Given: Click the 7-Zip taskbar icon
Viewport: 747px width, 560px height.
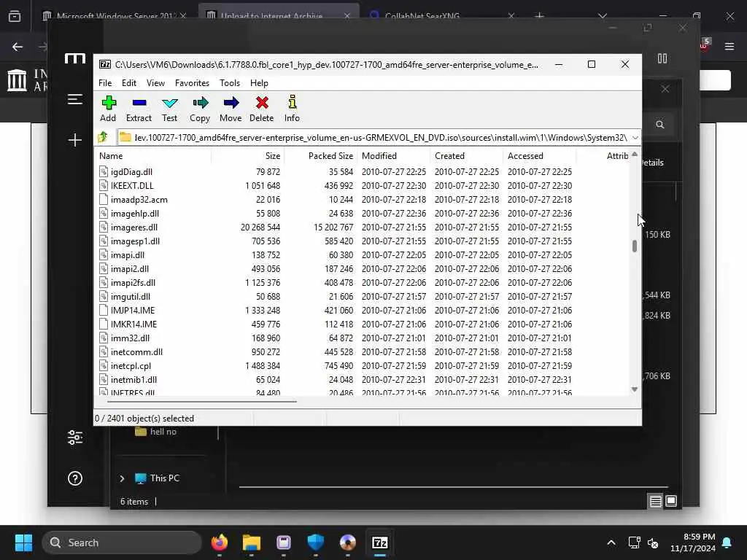Looking at the screenshot, I should coord(379,542).
